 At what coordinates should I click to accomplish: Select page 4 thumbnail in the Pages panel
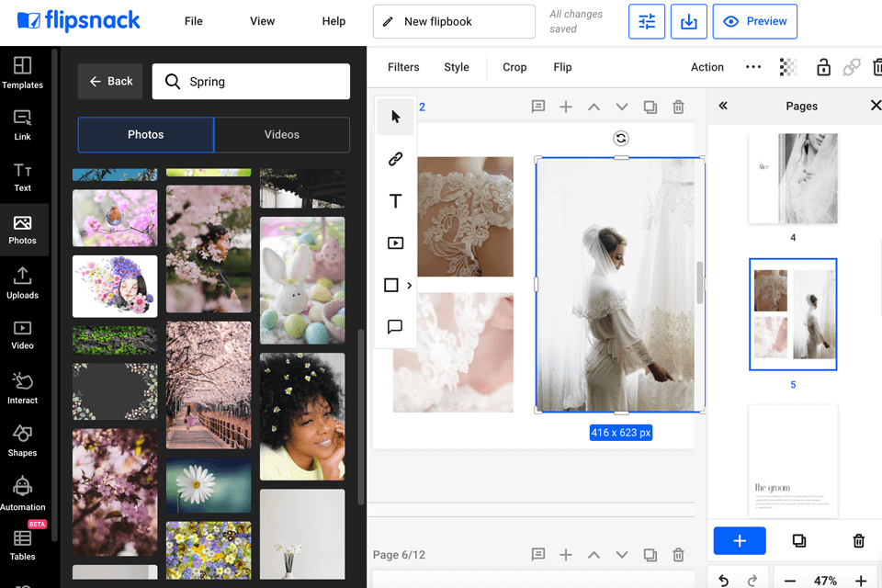pyautogui.click(x=792, y=179)
